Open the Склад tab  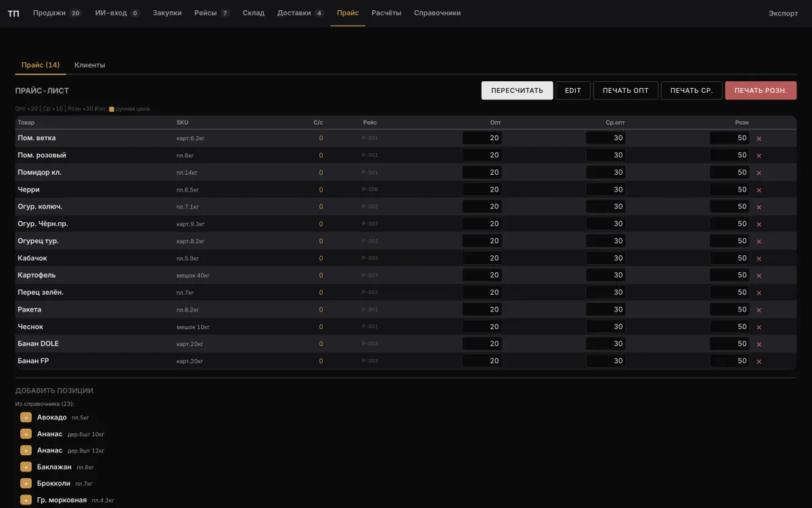pyautogui.click(x=254, y=13)
